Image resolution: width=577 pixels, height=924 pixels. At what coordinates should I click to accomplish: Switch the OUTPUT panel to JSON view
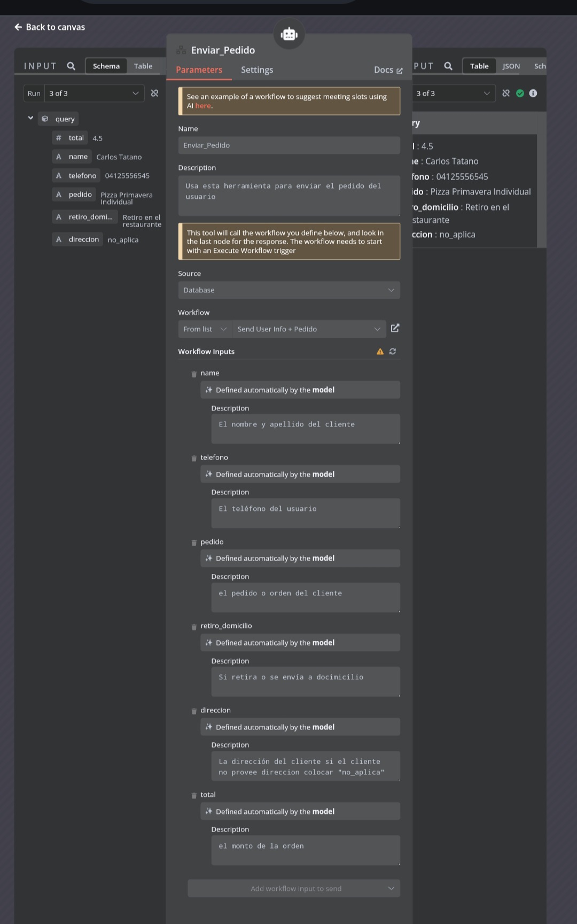point(511,66)
